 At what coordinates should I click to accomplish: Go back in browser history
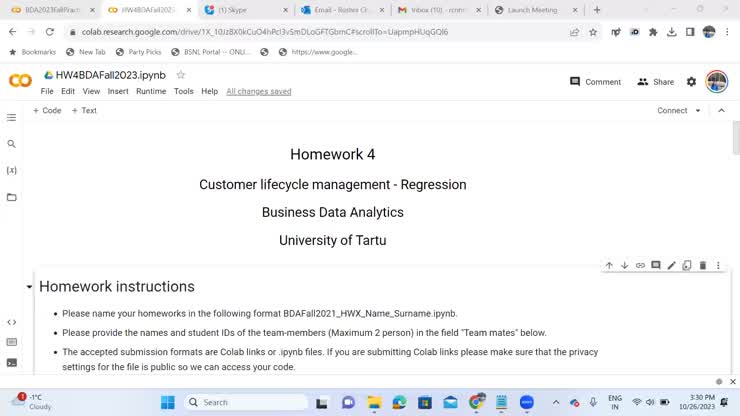[12, 32]
